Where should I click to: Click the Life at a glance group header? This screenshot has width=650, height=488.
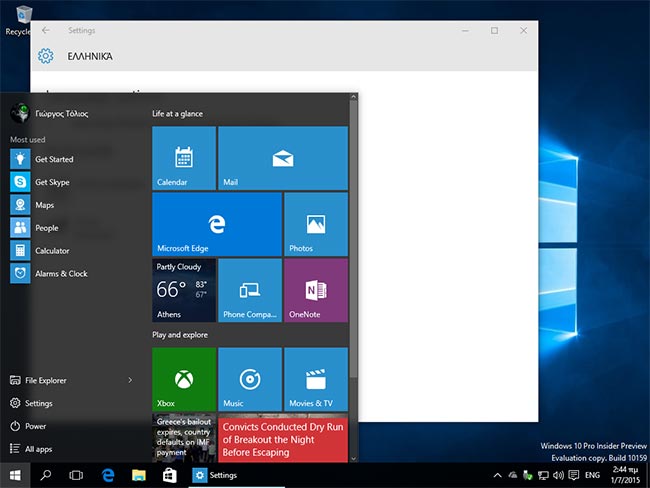(x=177, y=114)
